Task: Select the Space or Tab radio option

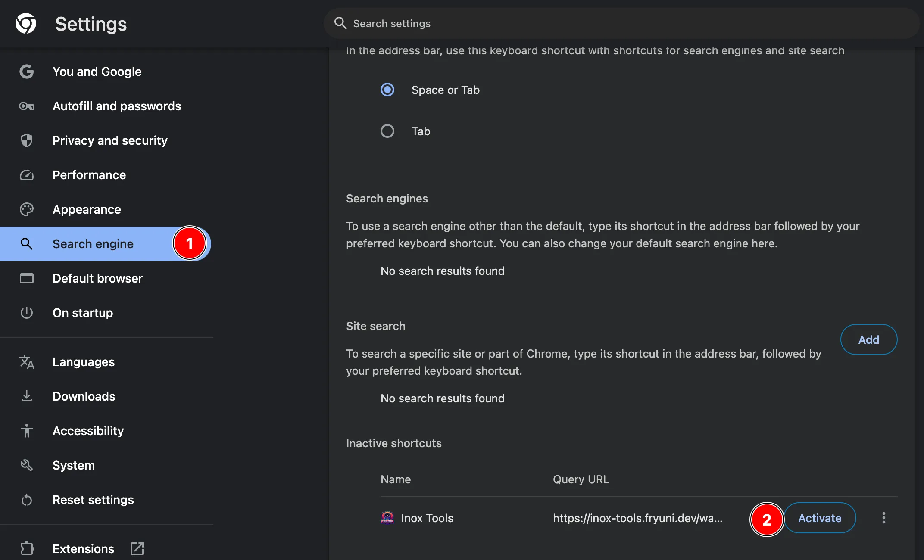Action: pyautogui.click(x=387, y=90)
